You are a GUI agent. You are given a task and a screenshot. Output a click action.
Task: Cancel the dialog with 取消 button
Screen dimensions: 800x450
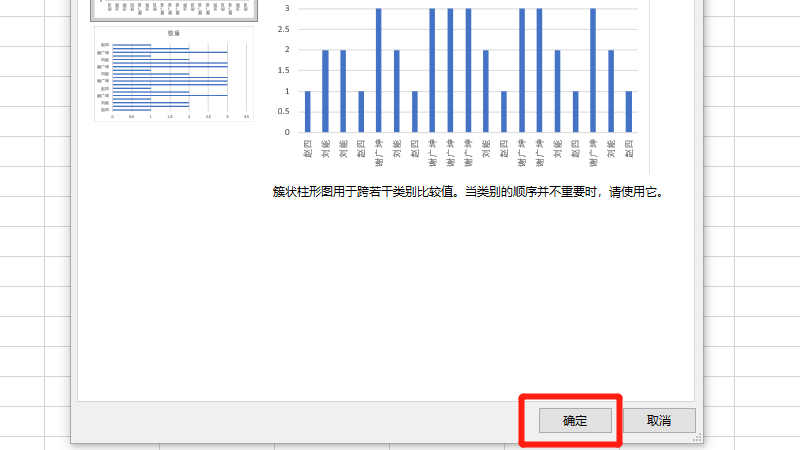pos(659,420)
